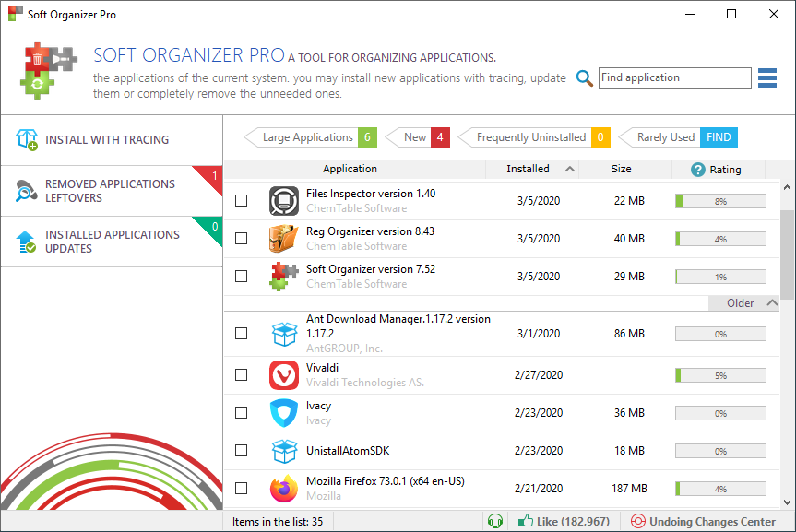Filter by New applications tag
The width and height of the screenshot is (796, 532).
[x=417, y=137]
